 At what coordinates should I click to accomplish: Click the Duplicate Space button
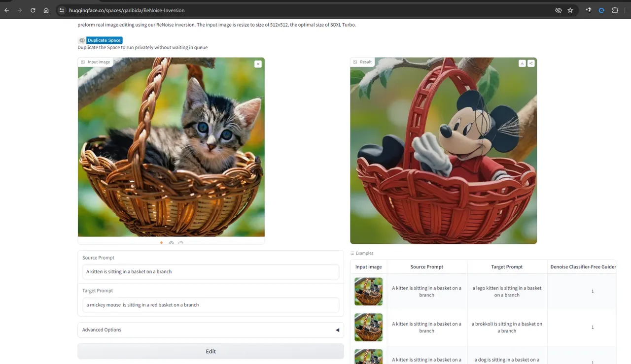click(x=104, y=40)
